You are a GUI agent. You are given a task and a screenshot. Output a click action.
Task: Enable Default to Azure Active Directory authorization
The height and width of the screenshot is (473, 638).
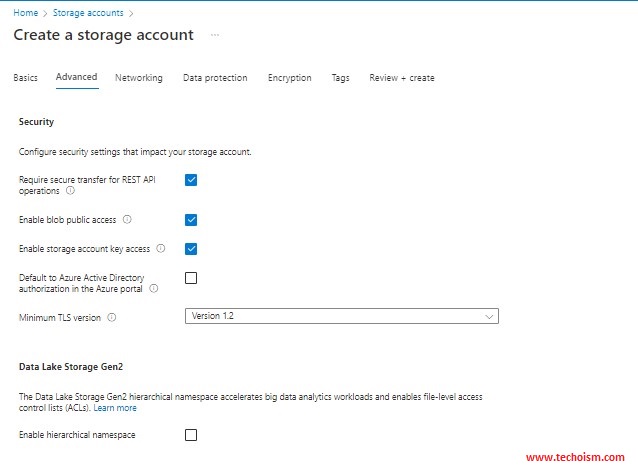coord(191,278)
